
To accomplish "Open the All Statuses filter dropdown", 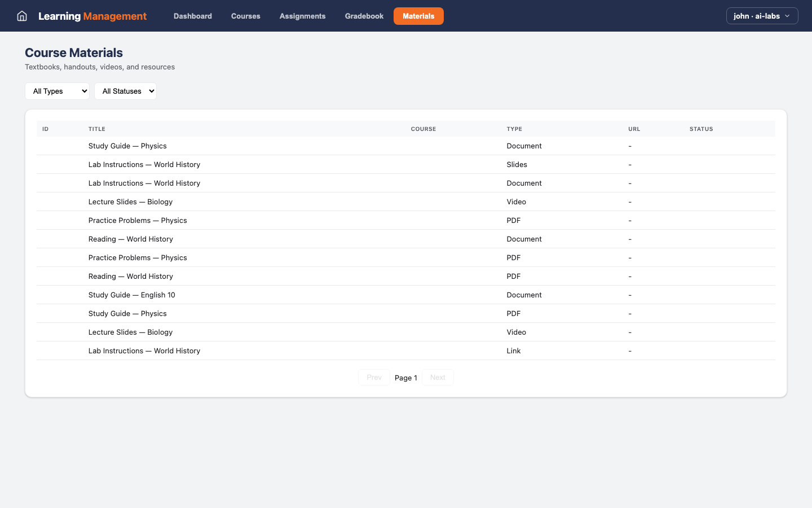I will tap(125, 91).
